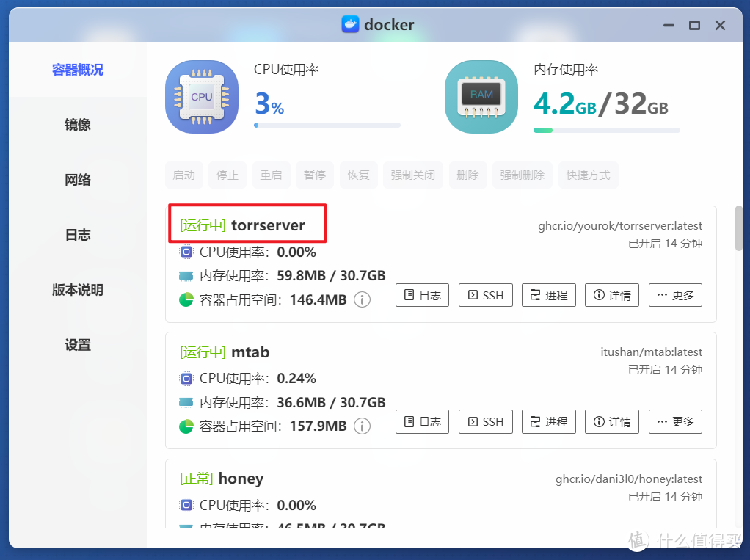
Task: View processes of the torrserver container
Action: [548, 295]
